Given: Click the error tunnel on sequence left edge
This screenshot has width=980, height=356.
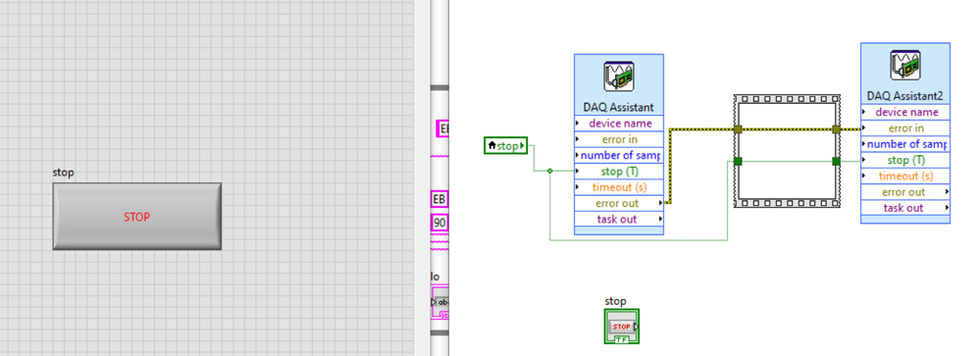Looking at the screenshot, I should tap(738, 129).
